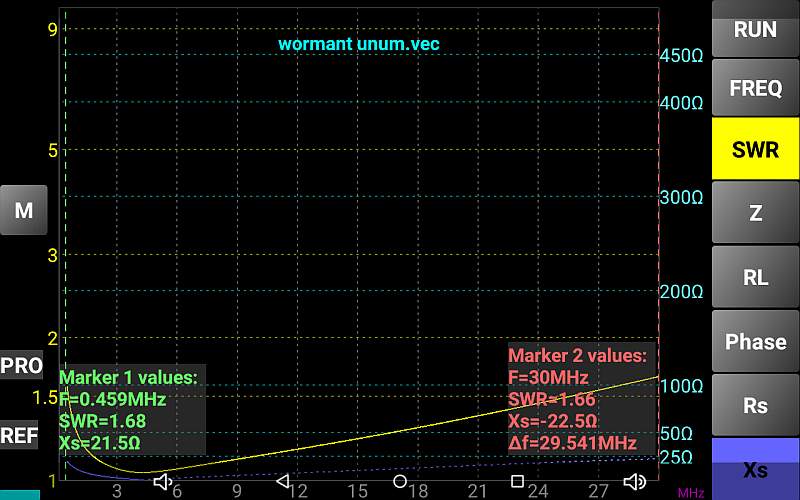Tap the wormant unum.vec file title

358,44
